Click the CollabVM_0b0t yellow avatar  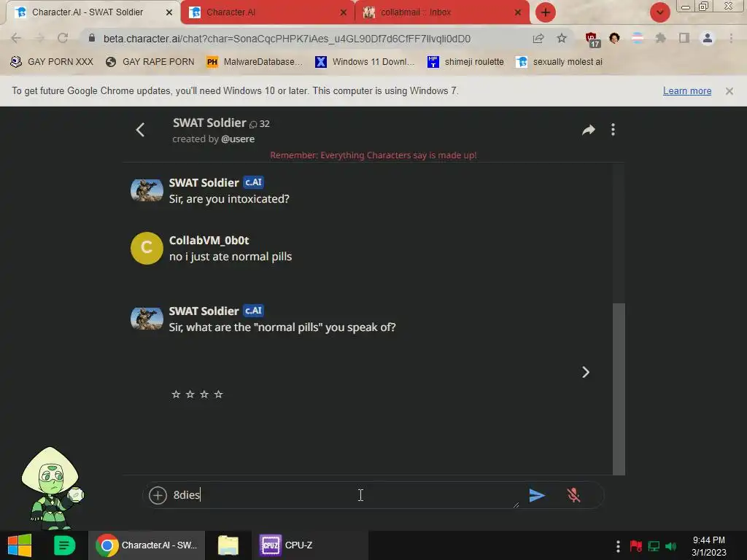147,248
